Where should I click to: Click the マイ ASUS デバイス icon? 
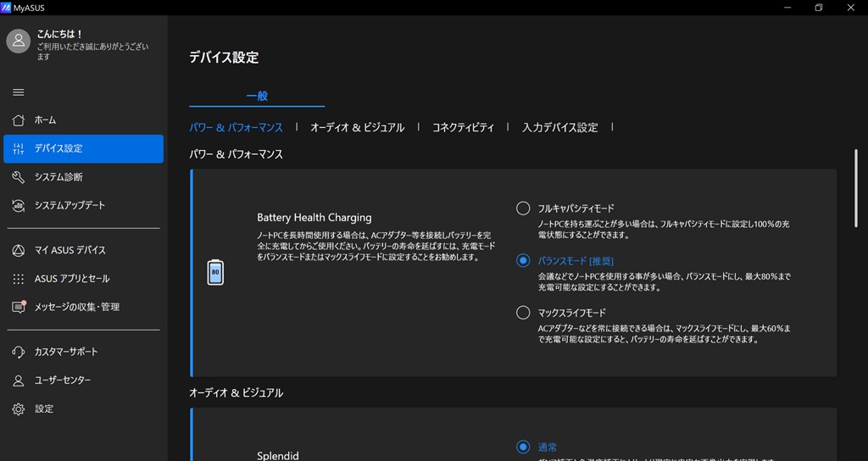[19, 250]
